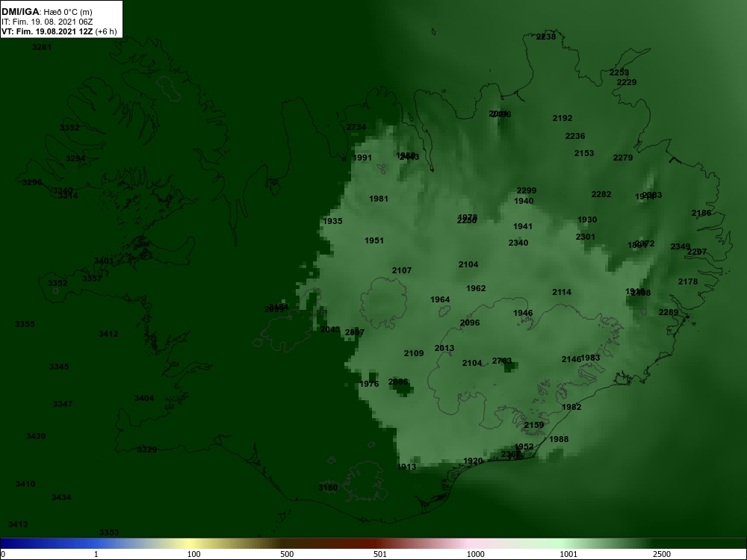Select the 2013 map value

(x=444, y=348)
